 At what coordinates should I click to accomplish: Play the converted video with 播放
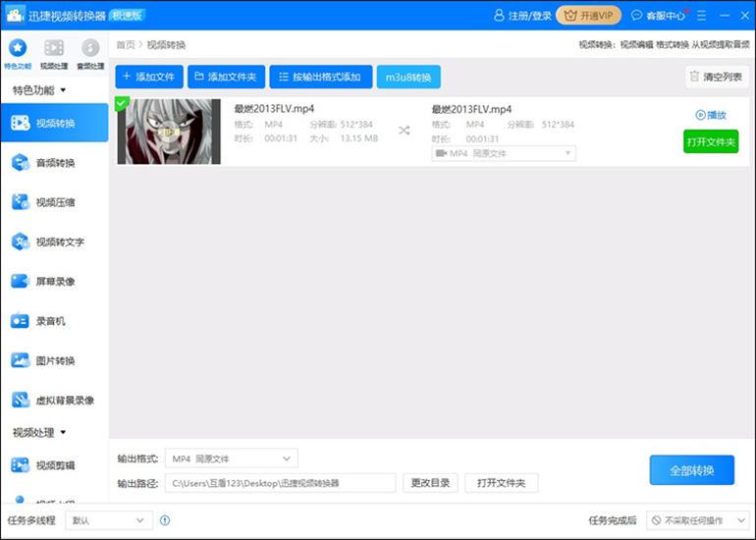[x=711, y=115]
